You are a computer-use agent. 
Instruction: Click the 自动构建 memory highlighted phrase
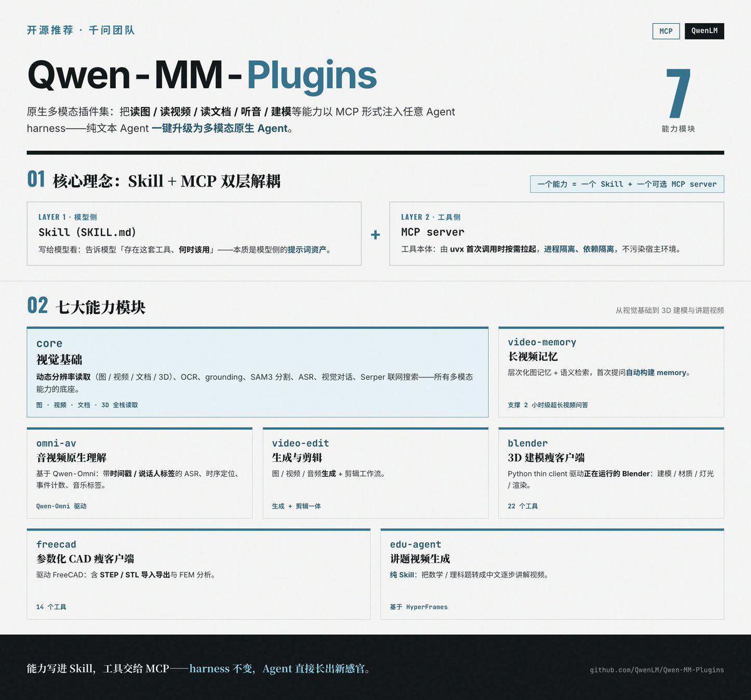pos(656,372)
